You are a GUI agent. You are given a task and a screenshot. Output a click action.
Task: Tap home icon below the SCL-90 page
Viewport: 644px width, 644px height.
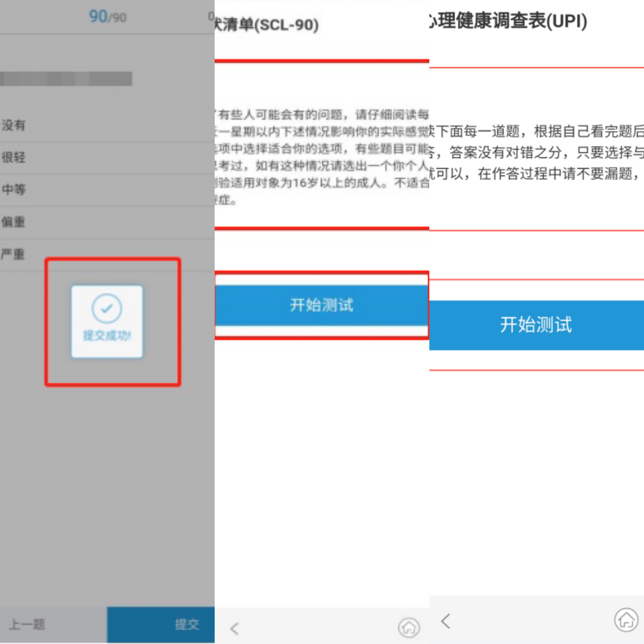point(409,628)
